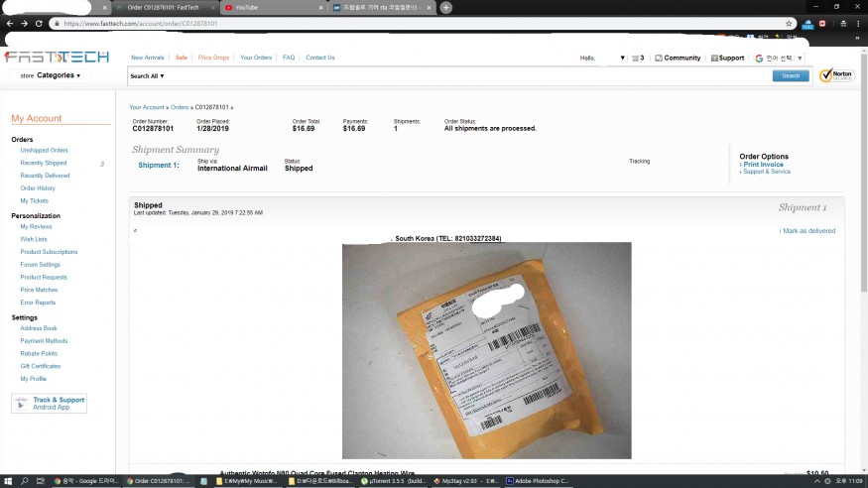The width and height of the screenshot is (868, 488).
Task: Show more bookmarks with the chevron
Action: pos(857,38)
